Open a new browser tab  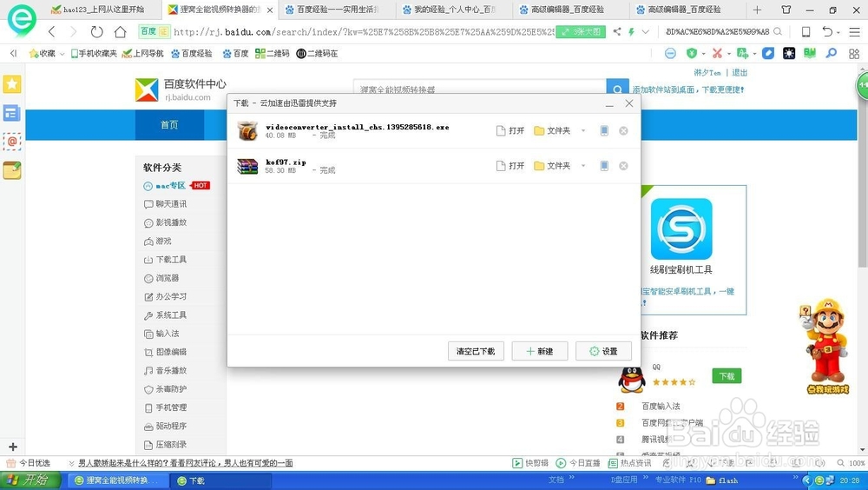point(757,10)
